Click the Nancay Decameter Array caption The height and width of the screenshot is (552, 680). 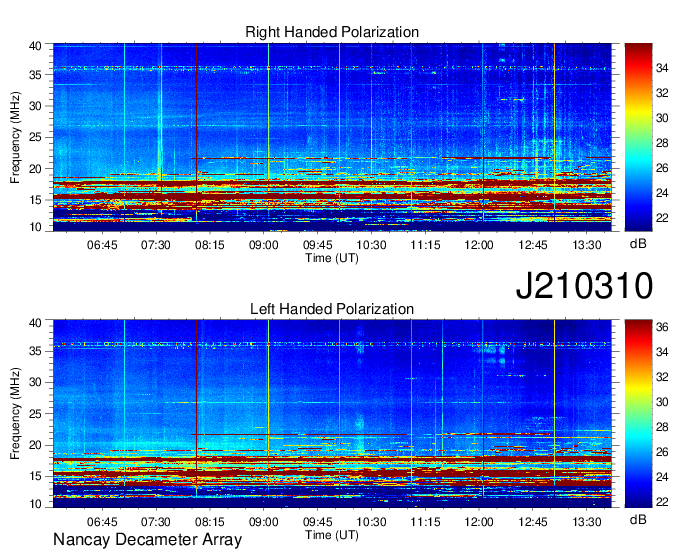(x=147, y=540)
